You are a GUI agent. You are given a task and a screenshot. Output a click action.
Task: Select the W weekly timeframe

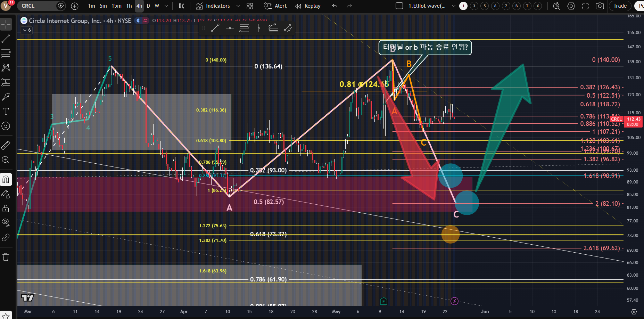tap(157, 6)
